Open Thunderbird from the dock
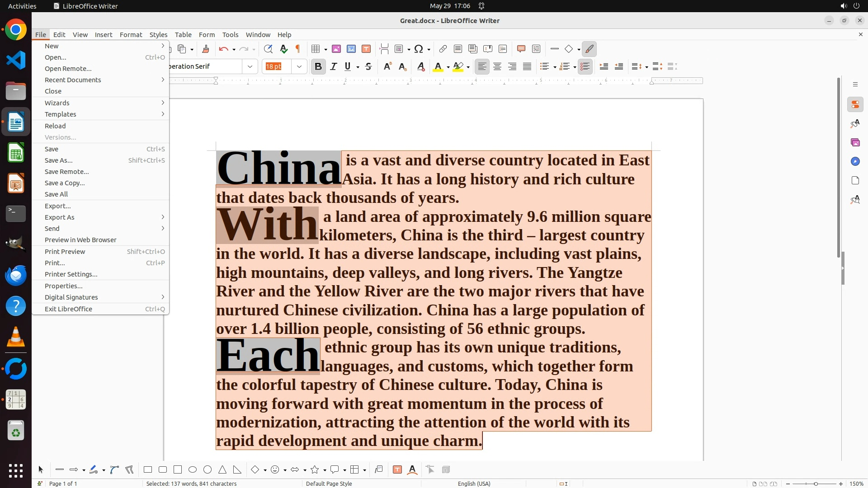 (x=16, y=275)
